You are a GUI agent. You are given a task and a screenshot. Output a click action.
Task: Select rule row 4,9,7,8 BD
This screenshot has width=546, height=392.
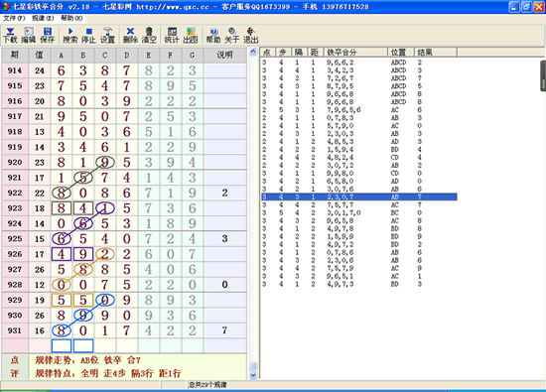[359, 228]
